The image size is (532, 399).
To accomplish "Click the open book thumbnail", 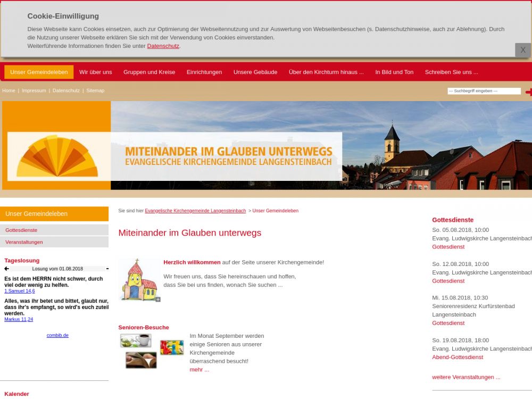I will tap(141, 360).
